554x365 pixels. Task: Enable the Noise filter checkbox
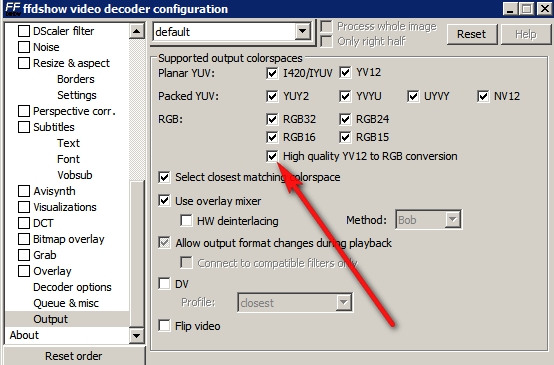[x=24, y=47]
